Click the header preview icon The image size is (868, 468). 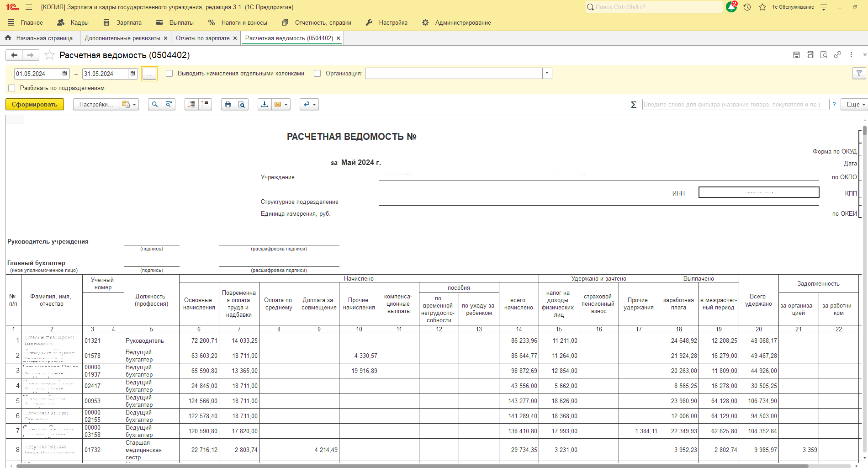824,55
